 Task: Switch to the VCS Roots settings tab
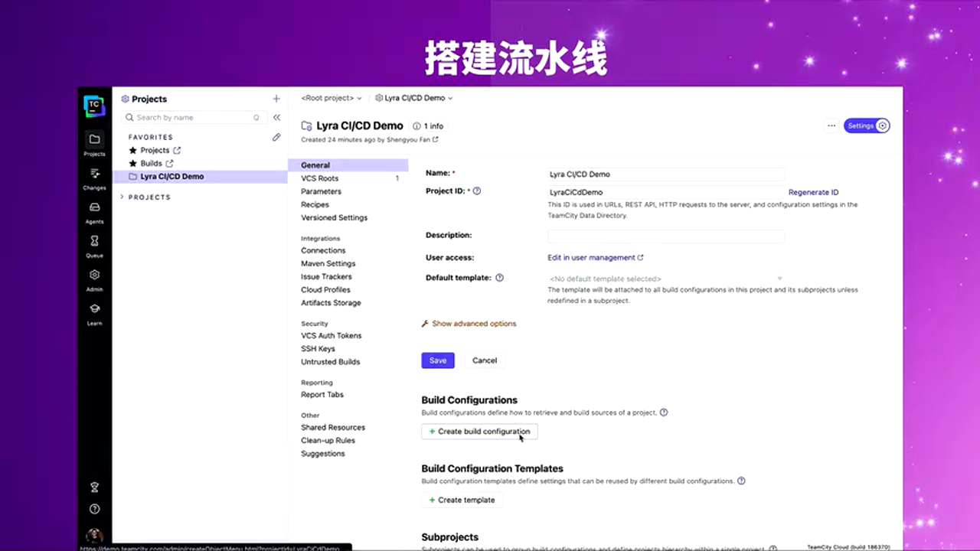pyautogui.click(x=319, y=178)
